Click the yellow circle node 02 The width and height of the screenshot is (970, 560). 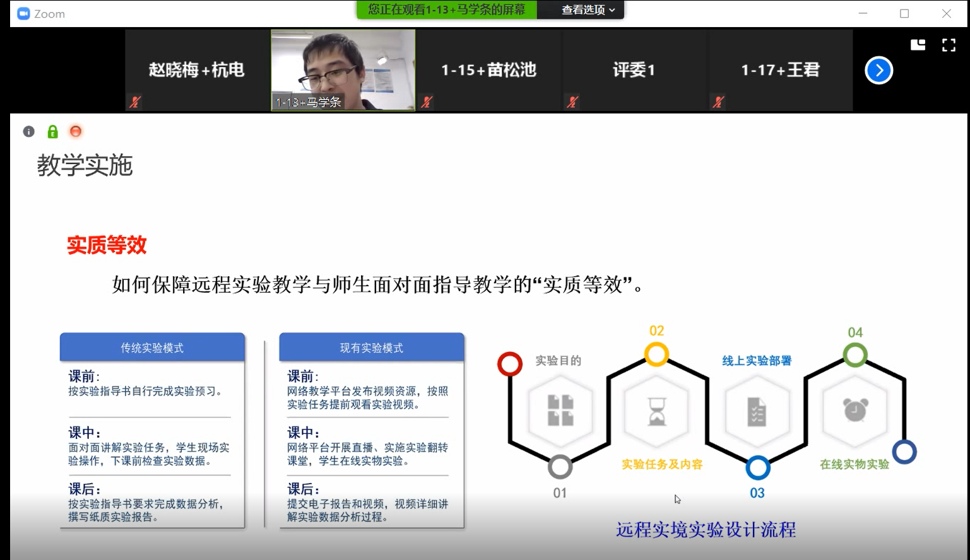click(656, 354)
